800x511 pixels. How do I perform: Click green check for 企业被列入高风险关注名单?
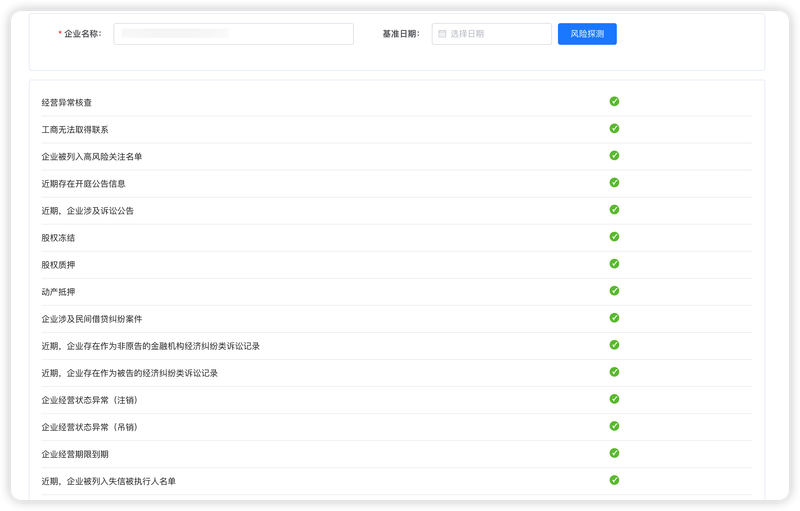pyautogui.click(x=614, y=156)
